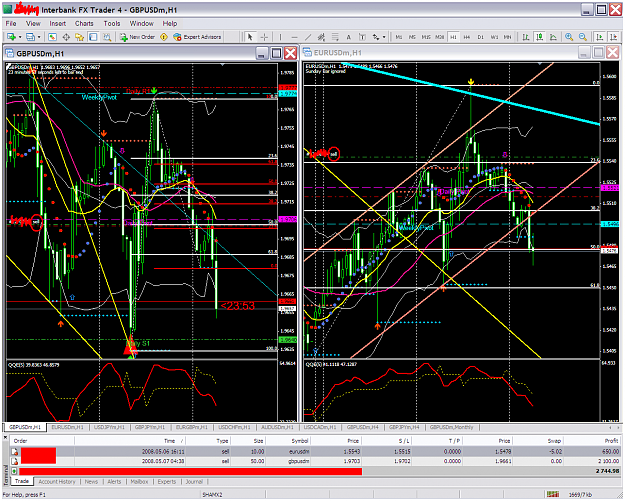Click the Zoom Out magnifier icon
This screenshot has width=625, height=501.
583,37
